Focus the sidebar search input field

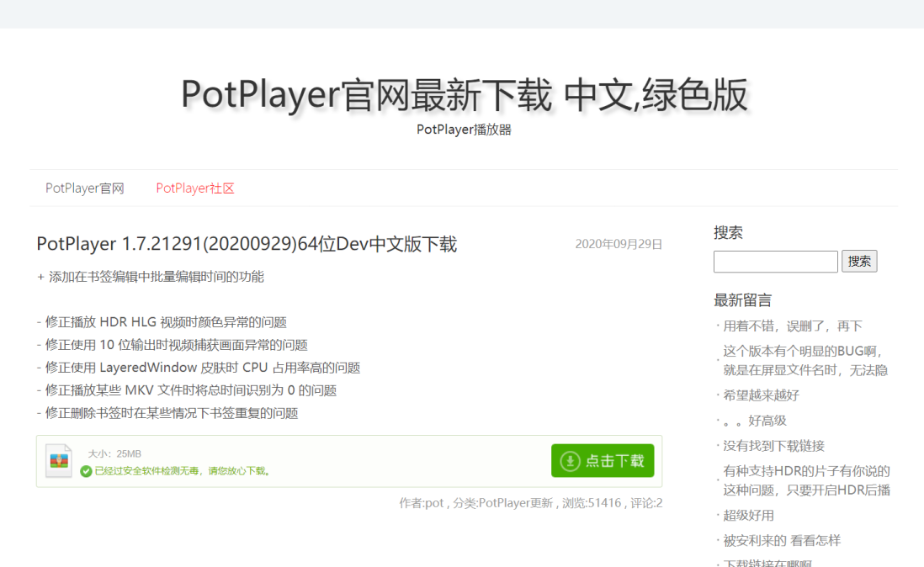(776, 262)
